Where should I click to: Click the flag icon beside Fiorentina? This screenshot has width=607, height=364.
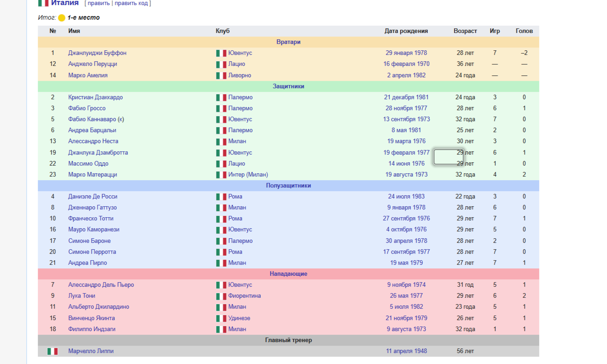pos(221,296)
